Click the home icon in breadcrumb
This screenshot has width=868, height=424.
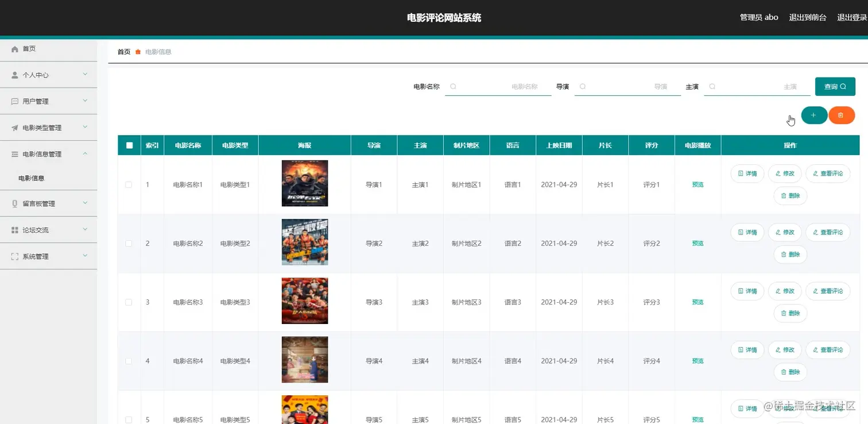pos(138,52)
